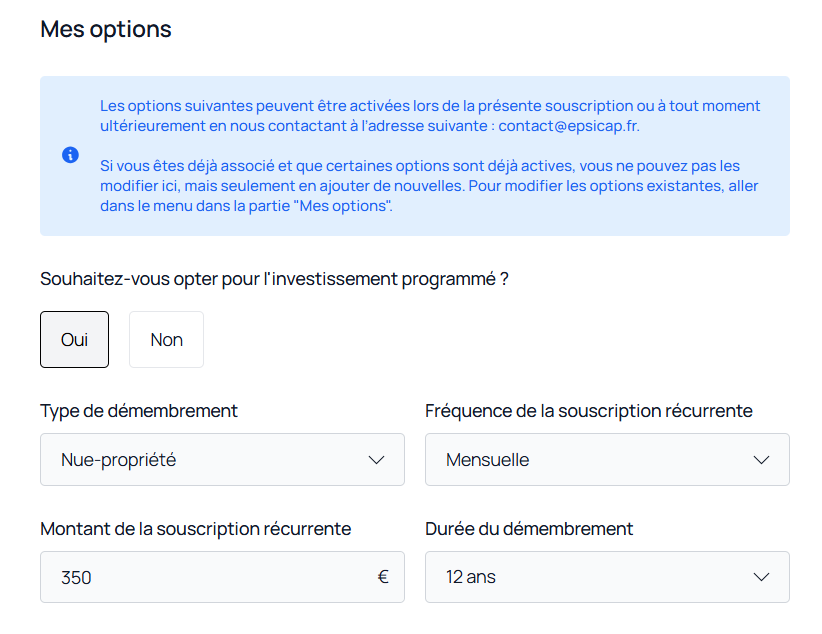The width and height of the screenshot is (822, 634).
Task: Click the "Montant de la souscription récurrente" label
Action: (x=195, y=529)
